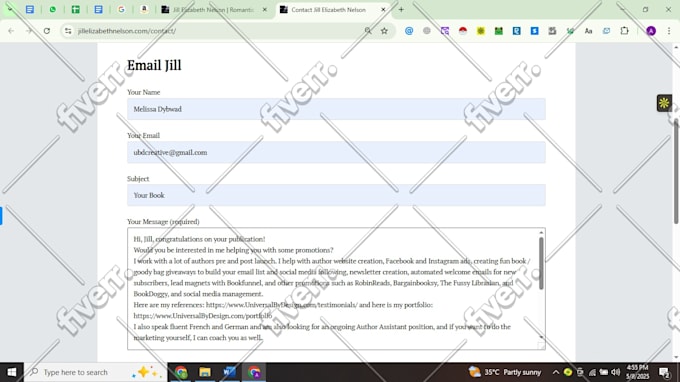Switch to second Google Docs pinned tab
The width and height of the screenshot is (680, 382).
click(98, 9)
